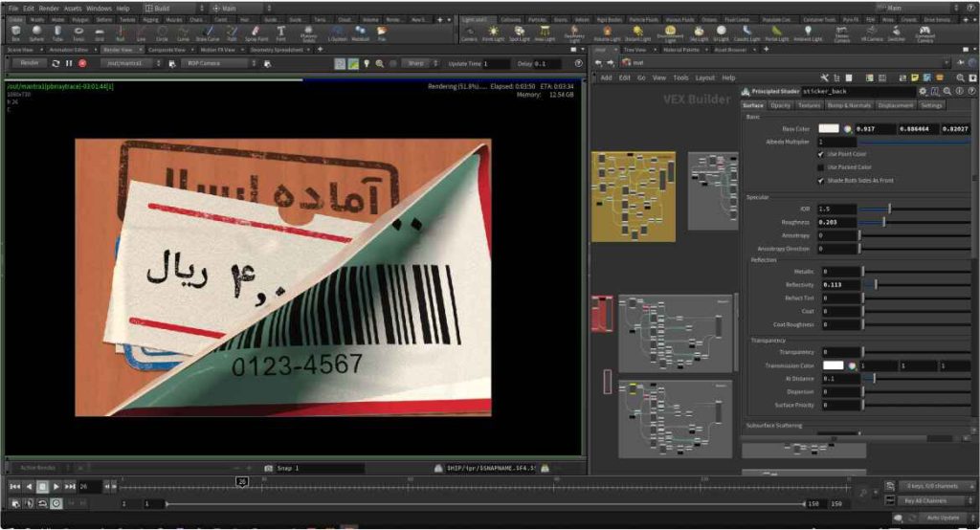980x530 pixels.
Task: Add an Ambient Light from shelf
Action: tap(808, 33)
